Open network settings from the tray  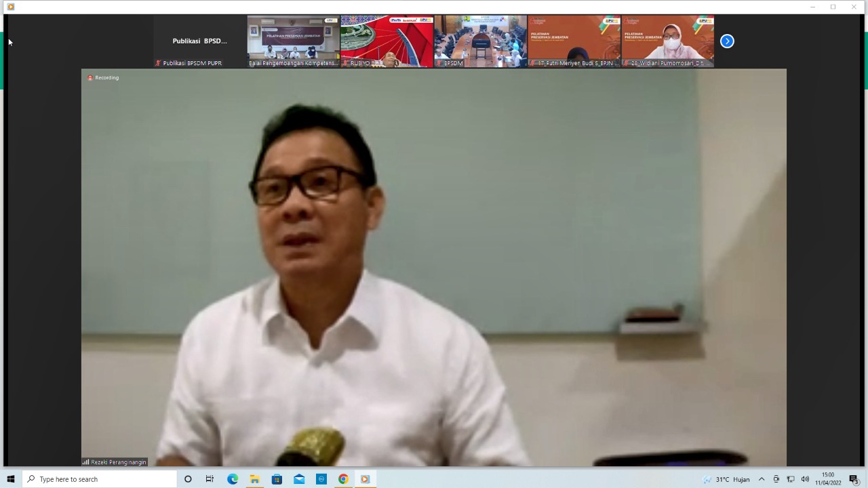click(x=791, y=479)
